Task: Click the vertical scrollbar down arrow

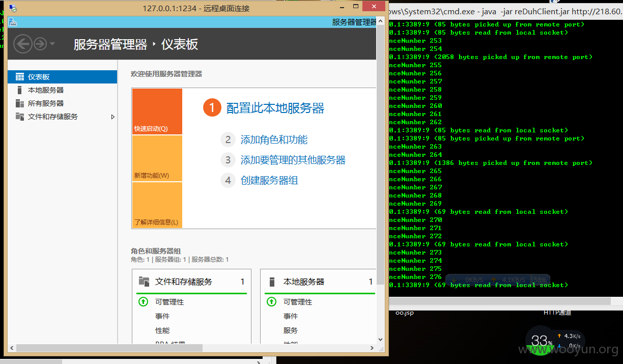Action: (x=380, y=340)
